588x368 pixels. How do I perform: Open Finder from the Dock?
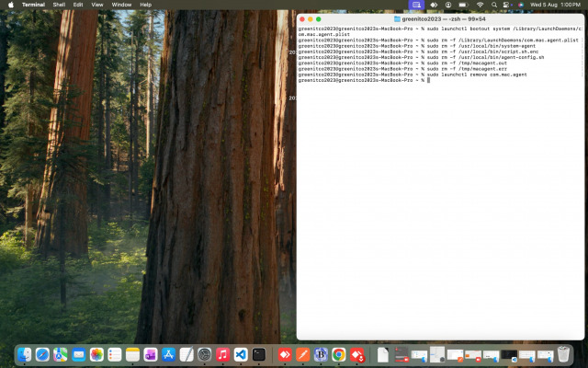click(x=25, y=354)
